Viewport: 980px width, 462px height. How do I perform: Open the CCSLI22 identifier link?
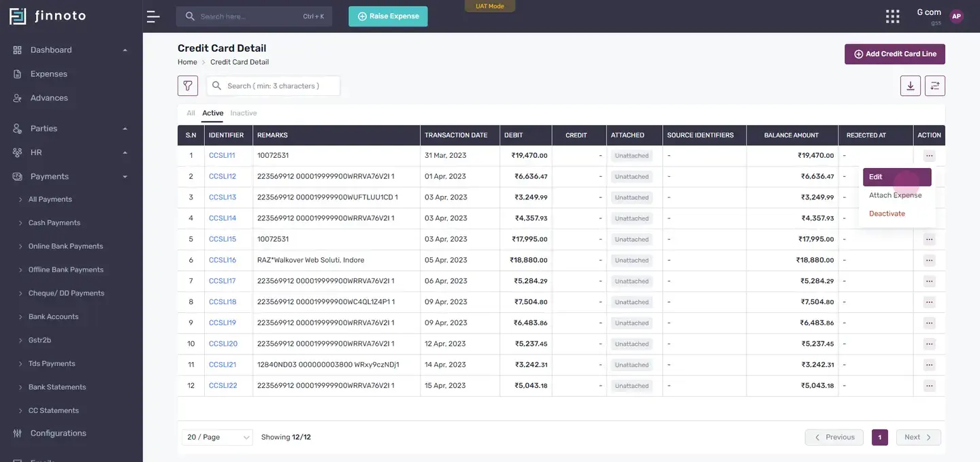point(223,386)
